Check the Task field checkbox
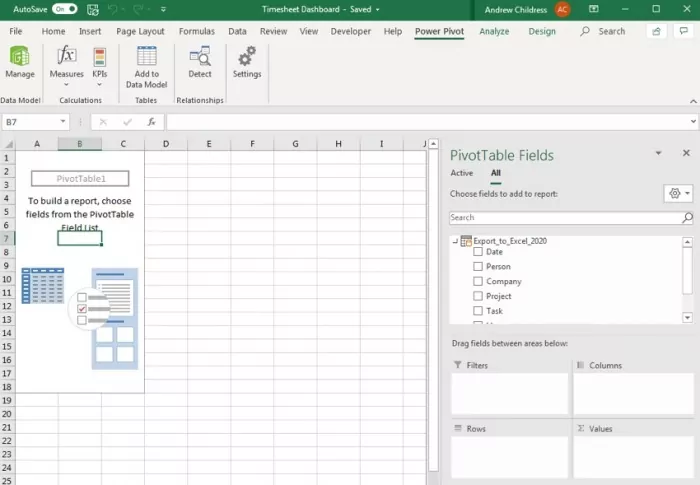This screenshot has height=485, width=700. [478, 310]
